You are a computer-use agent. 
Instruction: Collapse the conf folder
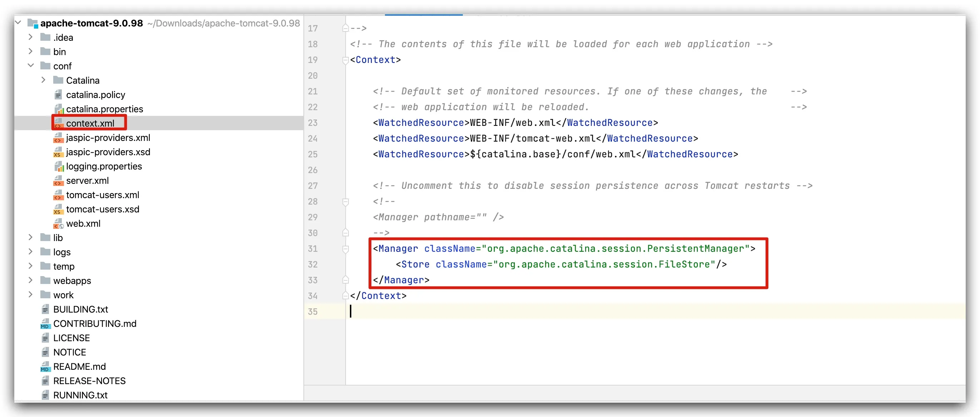click(30, 65)
